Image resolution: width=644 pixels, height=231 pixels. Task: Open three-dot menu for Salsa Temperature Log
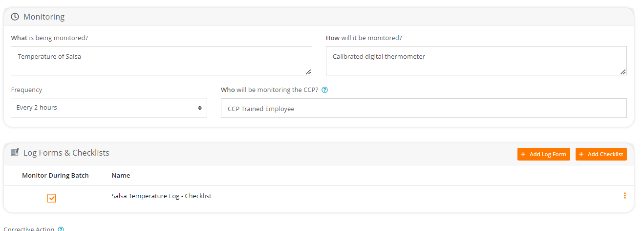[624, 196]
